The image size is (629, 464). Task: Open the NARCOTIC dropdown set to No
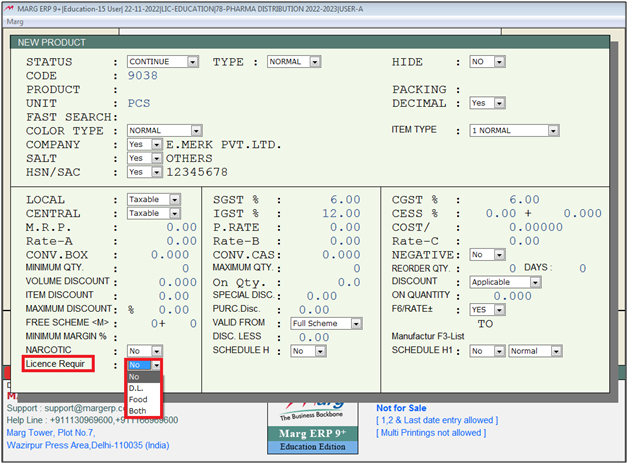[144, 351]
